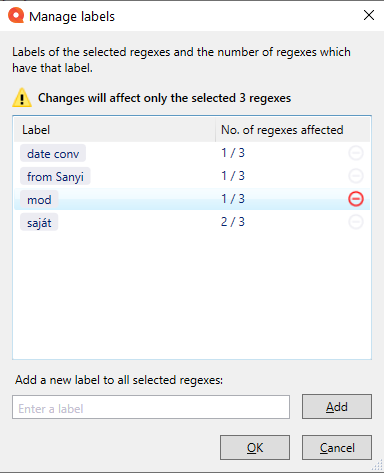The image size is (384, 473).
Task: Sort by No. of regexes affected header
Action: click(x=293, y=130)
